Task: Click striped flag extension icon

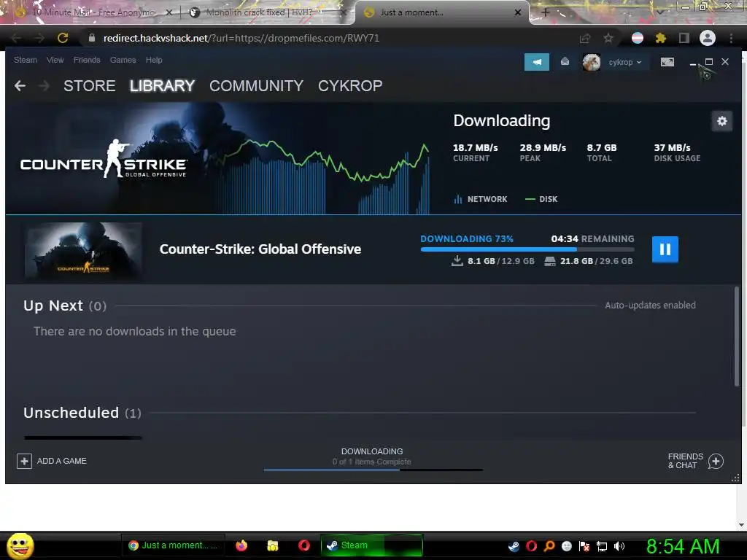Action: pyautogui.click(x=638, y=38)
